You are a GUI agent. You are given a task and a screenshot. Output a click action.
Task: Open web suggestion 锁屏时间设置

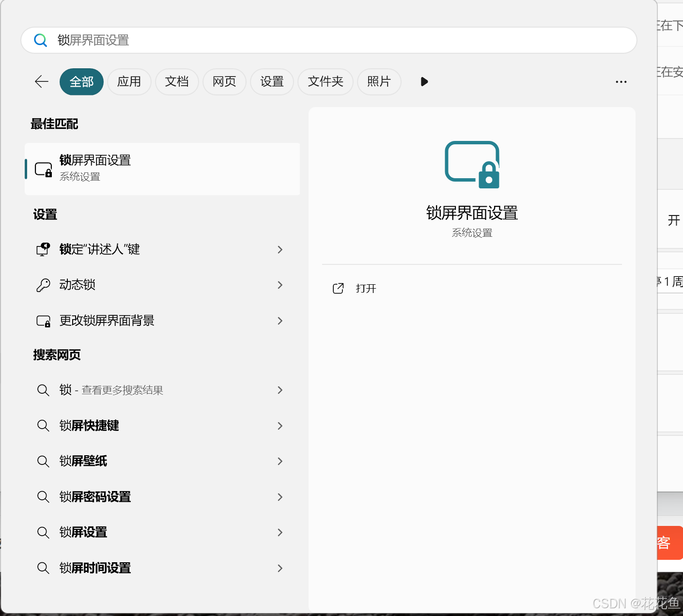pos(162,568)
